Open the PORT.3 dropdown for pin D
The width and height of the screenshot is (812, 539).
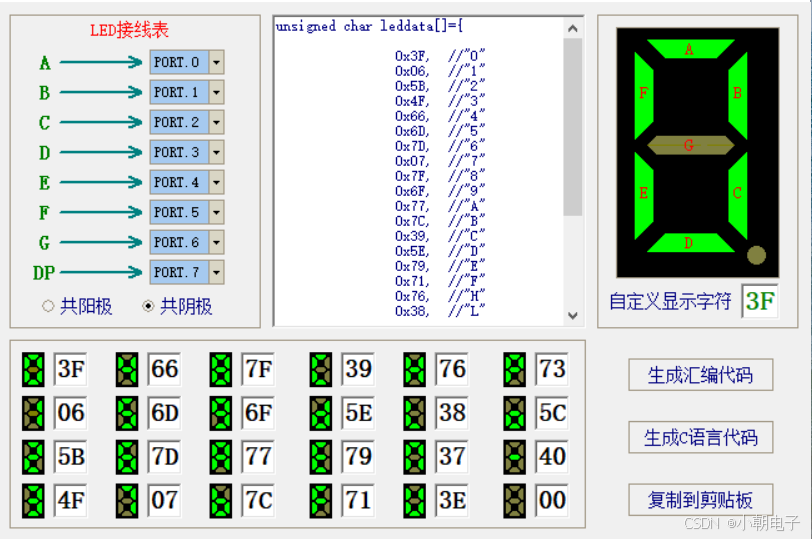(x=216, y=152)
